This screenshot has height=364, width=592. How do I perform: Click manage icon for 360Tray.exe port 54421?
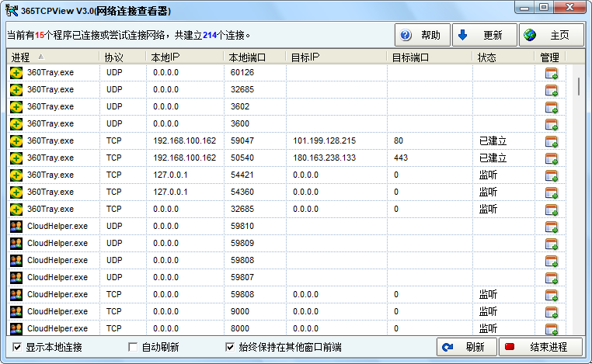[552, 175]
